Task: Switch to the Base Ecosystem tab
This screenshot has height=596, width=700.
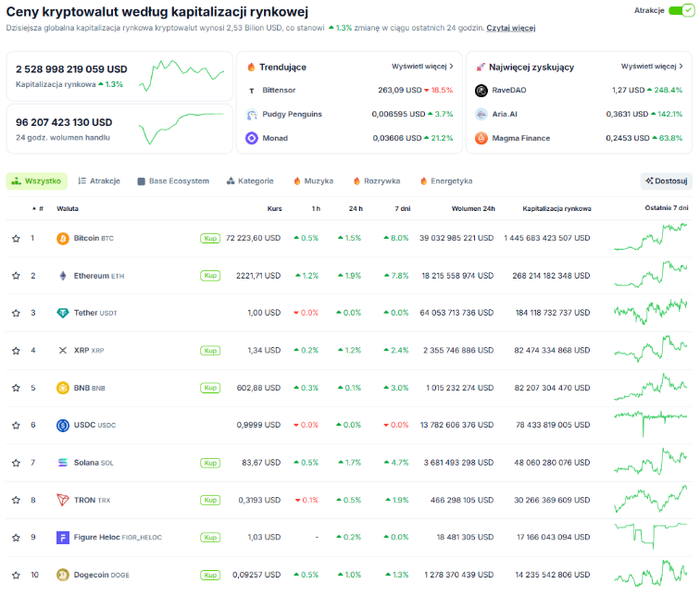Action: coord(173,181)
